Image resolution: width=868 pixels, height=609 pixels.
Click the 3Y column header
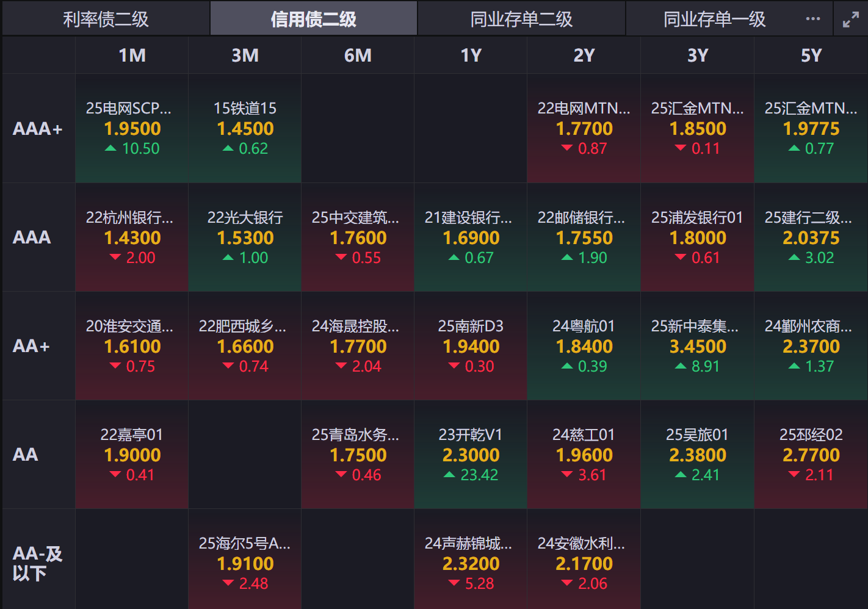[x=698, y=56]
